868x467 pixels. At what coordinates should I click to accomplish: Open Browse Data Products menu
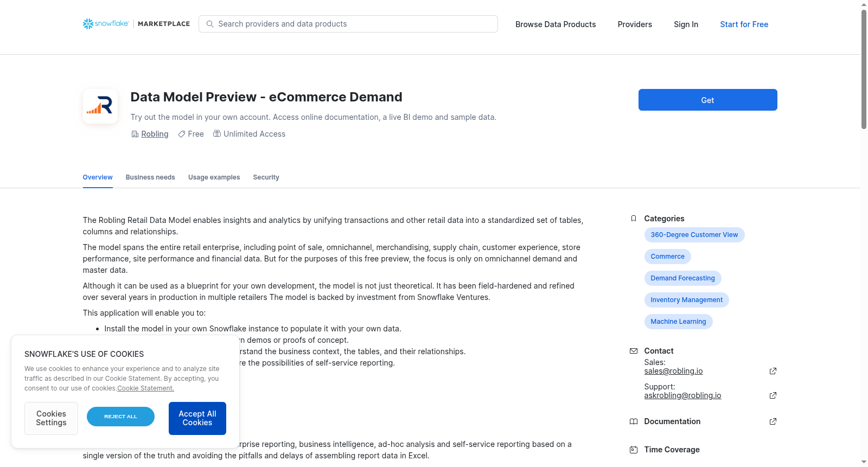(556, 24)
